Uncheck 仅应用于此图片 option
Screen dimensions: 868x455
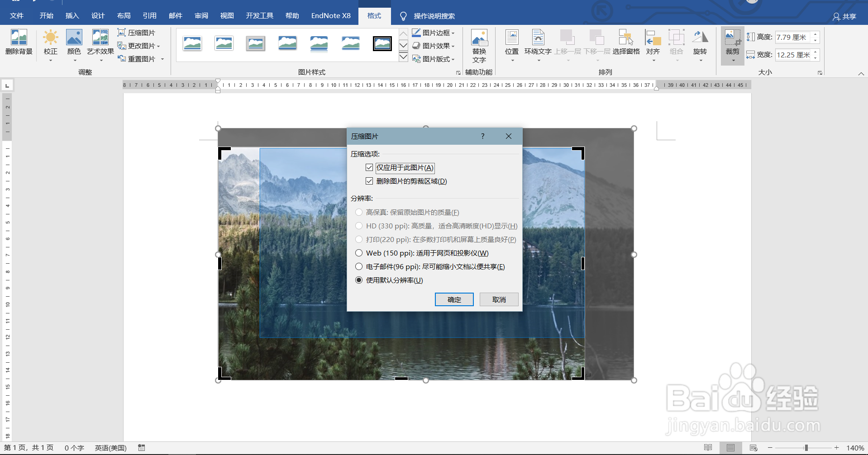[x=369, y=167]
